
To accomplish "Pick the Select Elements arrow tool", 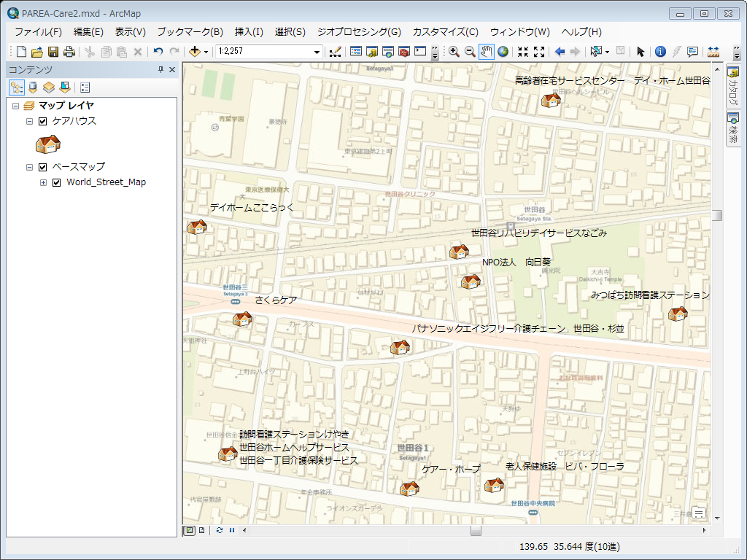I will pos(640,52).
